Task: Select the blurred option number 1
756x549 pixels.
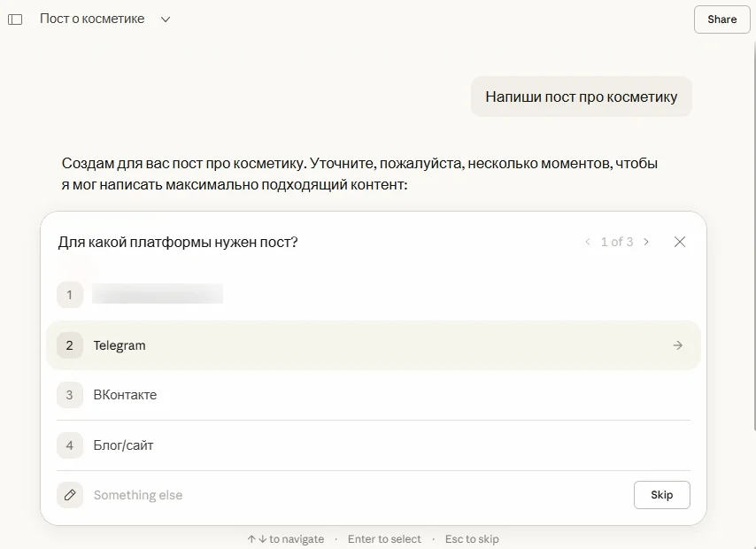Action: coord(374,294)
